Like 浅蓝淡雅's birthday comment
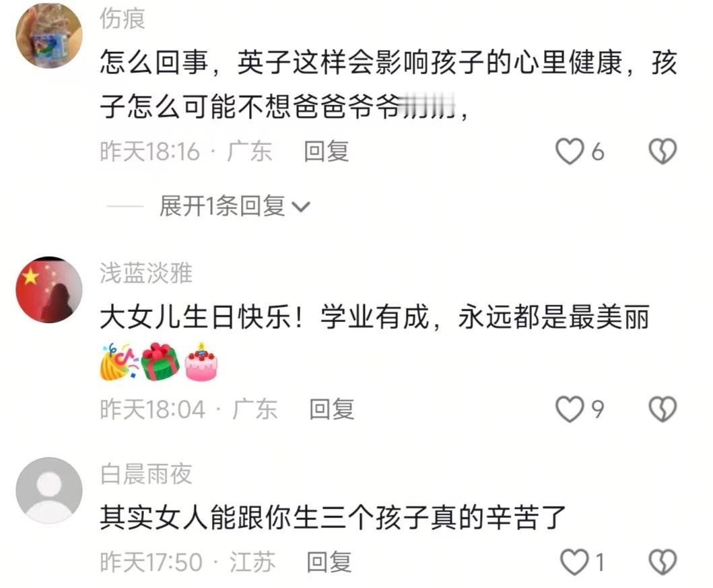The height and width of the screenshot is (588, 713). click(570, 409)
